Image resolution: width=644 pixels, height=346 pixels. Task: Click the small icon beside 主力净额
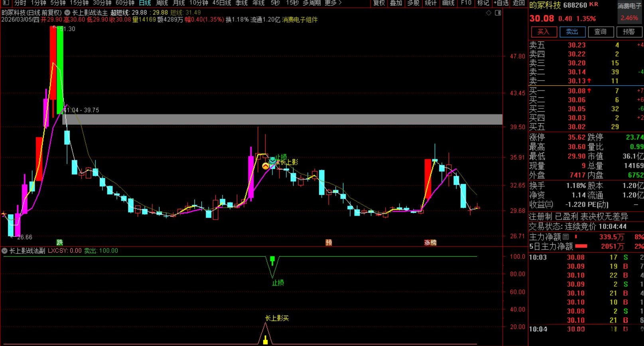pyautogui.click(x=565, y=237)
